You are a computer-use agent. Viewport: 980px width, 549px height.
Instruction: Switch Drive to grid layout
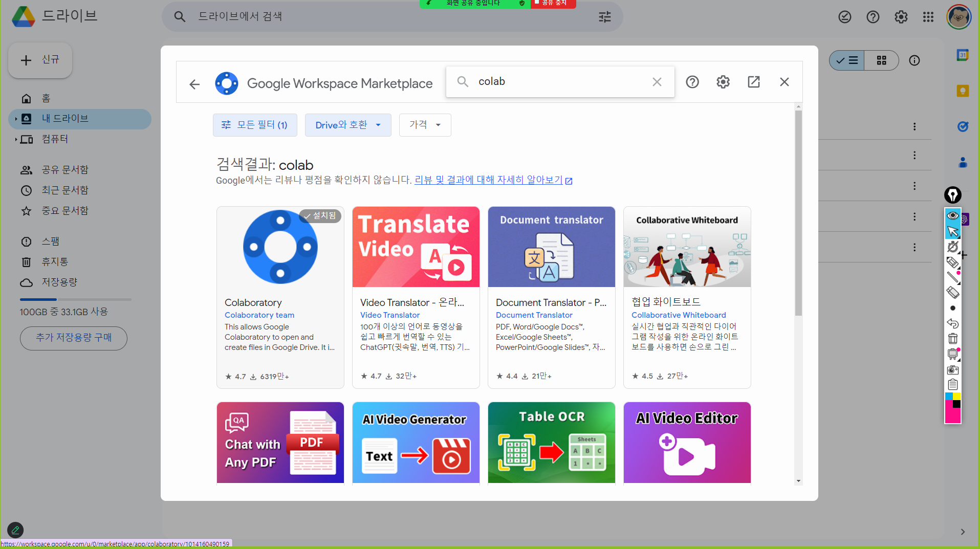(881, 60)
